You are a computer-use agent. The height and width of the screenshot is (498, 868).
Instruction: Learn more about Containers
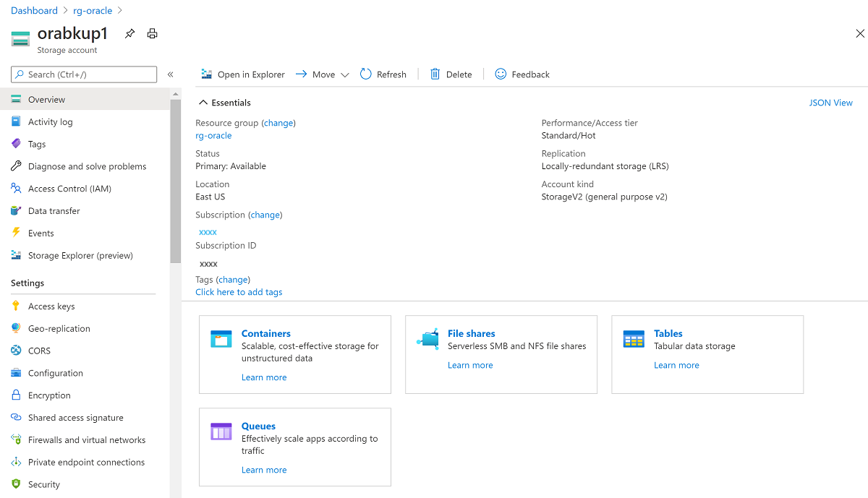point(264,377)
